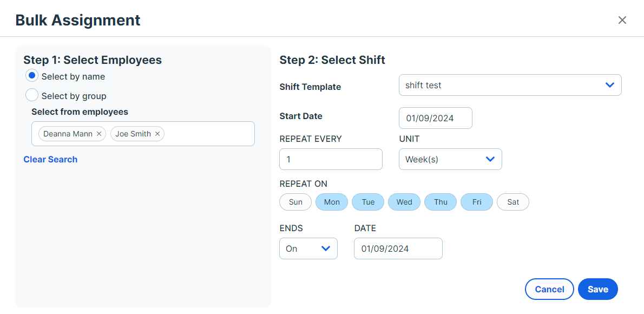Toggle Mon repeat day off
644x314 pixels.
[332, 202]
